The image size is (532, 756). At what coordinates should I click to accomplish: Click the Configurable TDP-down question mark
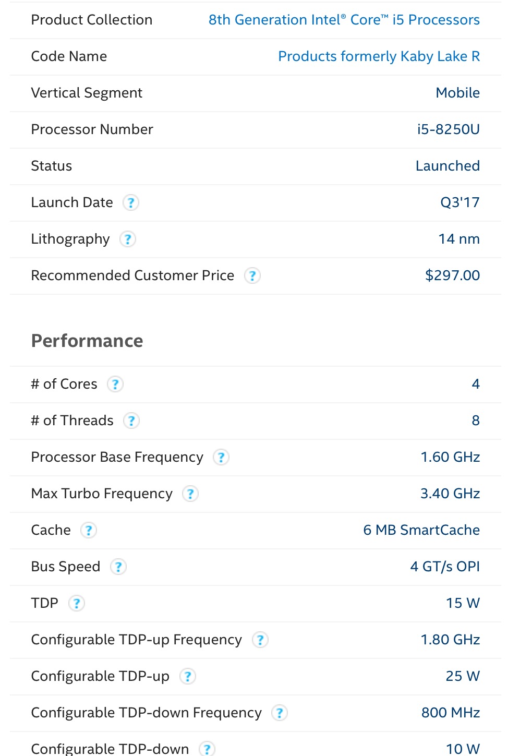point(207,749)
